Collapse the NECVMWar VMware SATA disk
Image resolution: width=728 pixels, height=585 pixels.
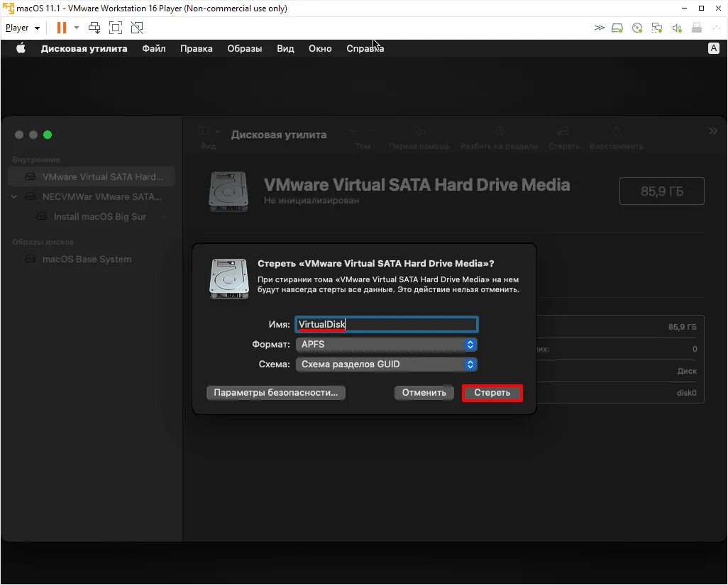14,196
